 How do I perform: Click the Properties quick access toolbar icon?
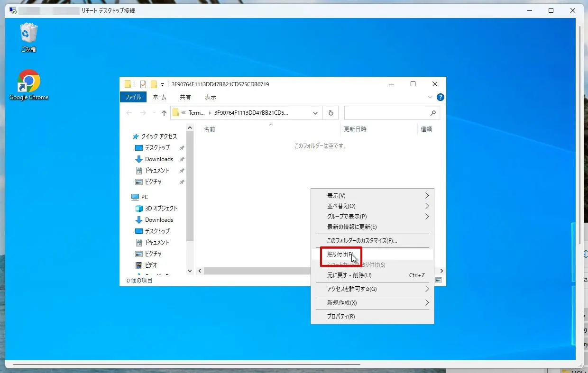143,84
